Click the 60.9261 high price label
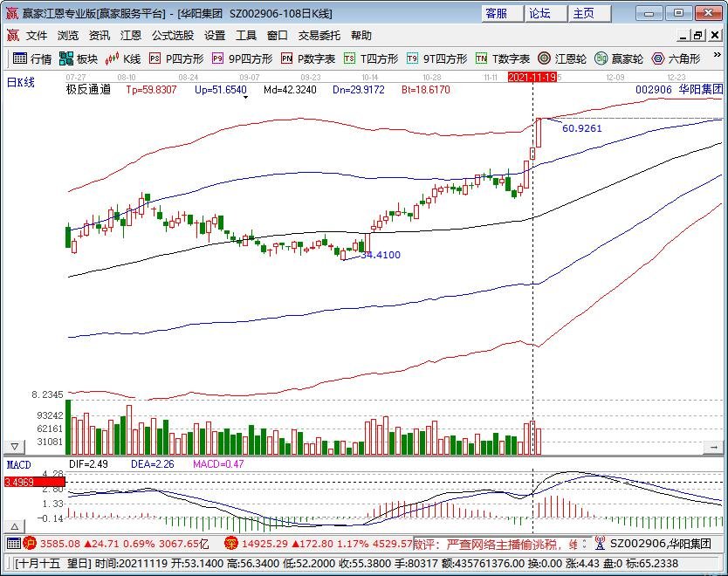 tap(581, 128)
